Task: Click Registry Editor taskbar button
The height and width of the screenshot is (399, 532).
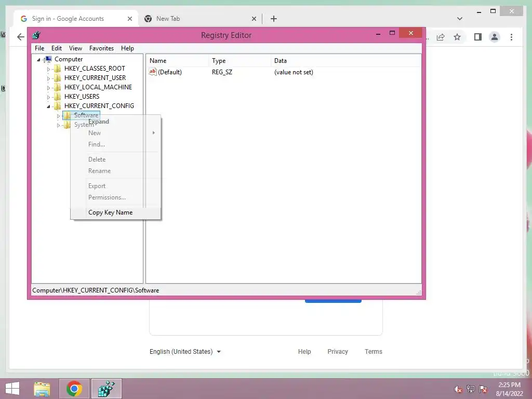Action: coord(106,389)
